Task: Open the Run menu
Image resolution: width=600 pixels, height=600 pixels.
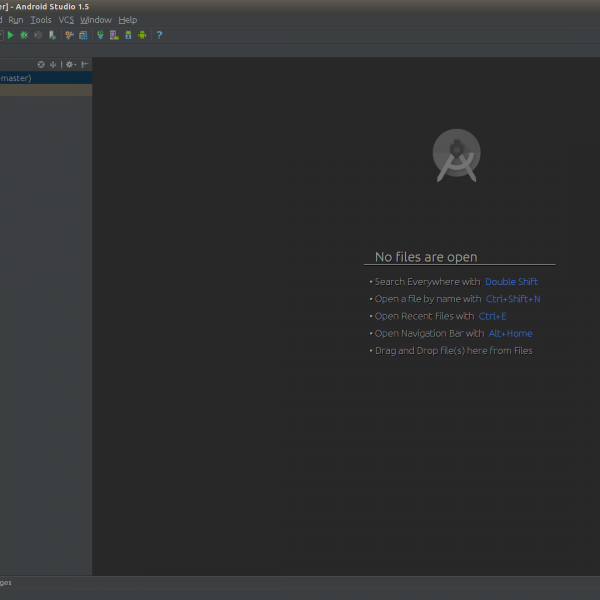Action: [16, 20]
